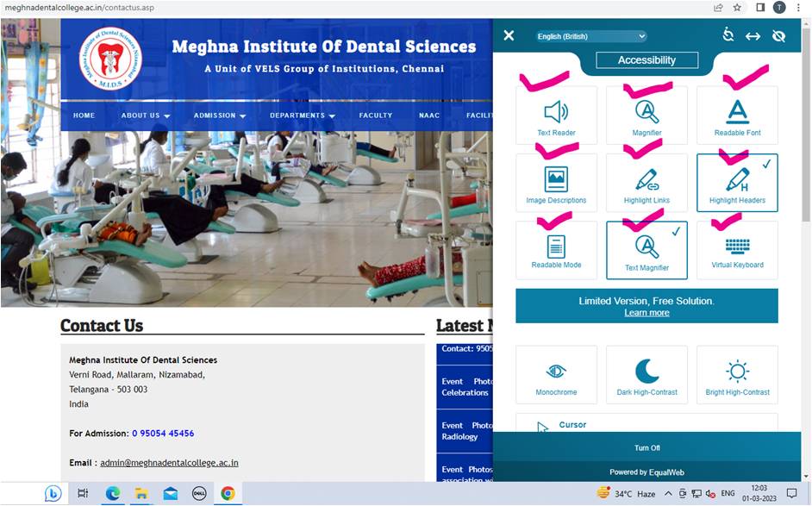The image size is (812, 506).
Task: Enable Readable Mode
Action: 556,250
